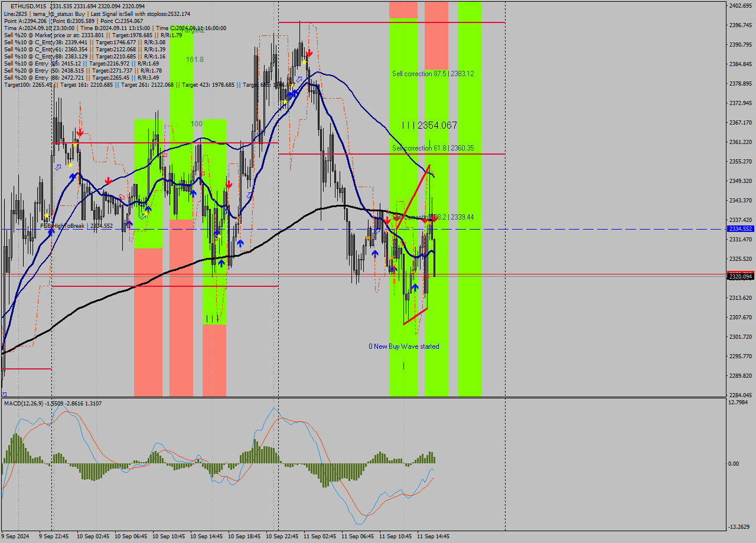Click the 2307.670 value on price axis
This screenshot has height=543, width=756.
coord(741,317)
